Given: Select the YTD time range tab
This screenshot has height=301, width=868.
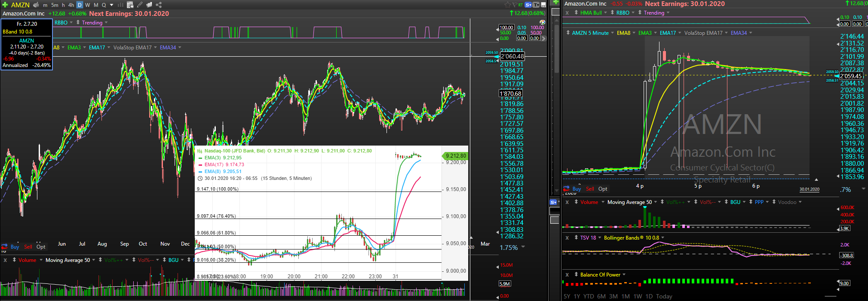Looking at the screenshot, I should (589, 296).
